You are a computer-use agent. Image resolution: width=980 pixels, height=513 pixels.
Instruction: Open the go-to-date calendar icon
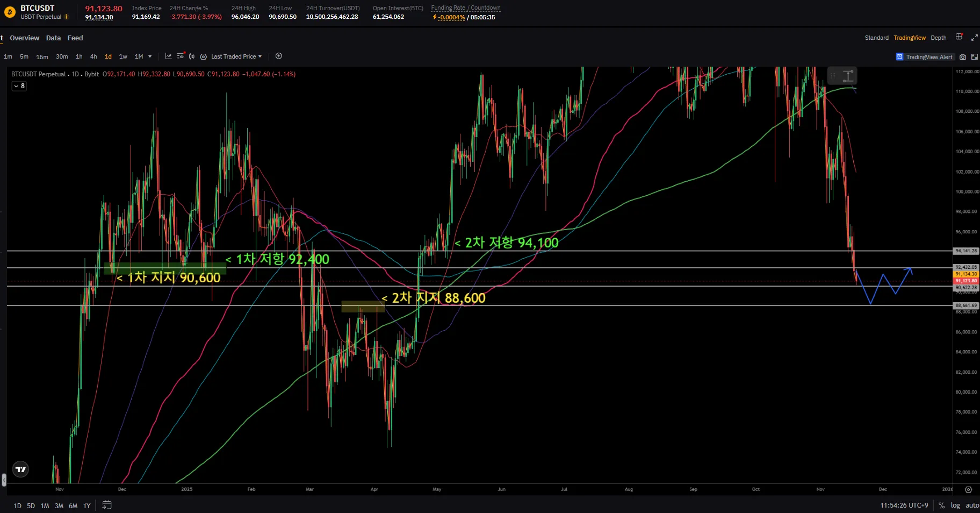[107, 505]
